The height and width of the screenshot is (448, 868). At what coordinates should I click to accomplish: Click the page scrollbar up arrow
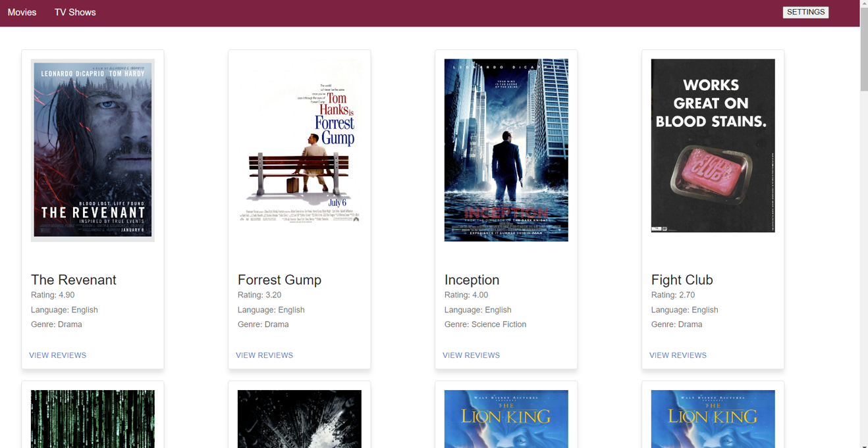pos(864,4)
